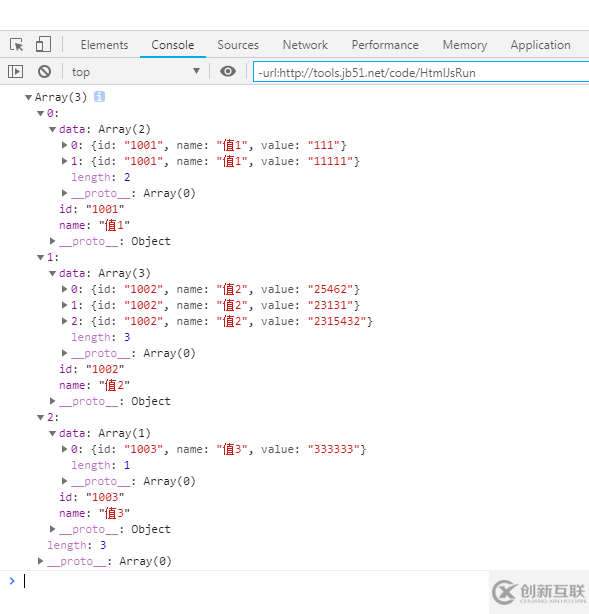This screenshot has width=589, height=614.
Task: Collapse the data: Array(2) node
Action: coord(52,129)
